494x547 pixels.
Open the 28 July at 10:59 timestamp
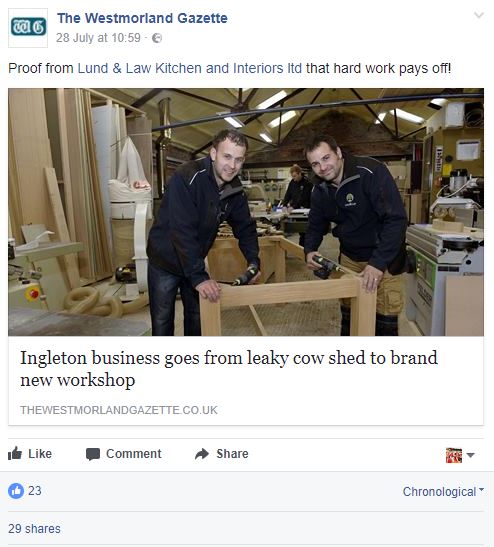98,38
